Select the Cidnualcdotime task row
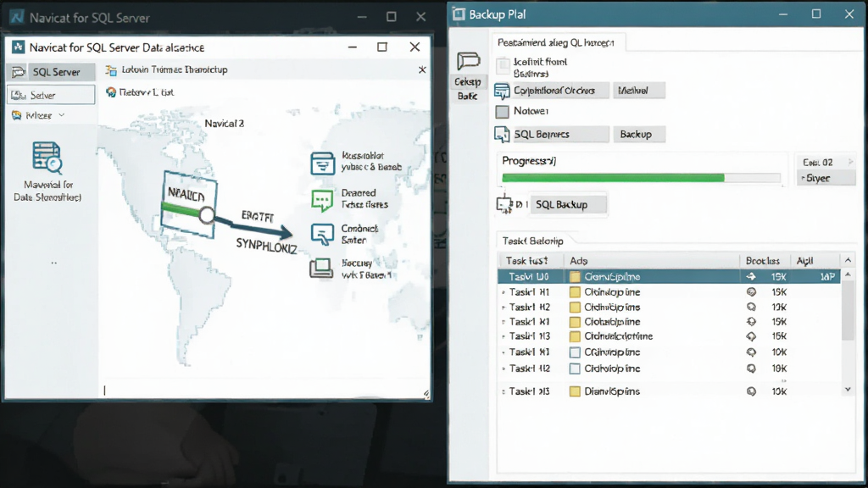 click(669, 336)
